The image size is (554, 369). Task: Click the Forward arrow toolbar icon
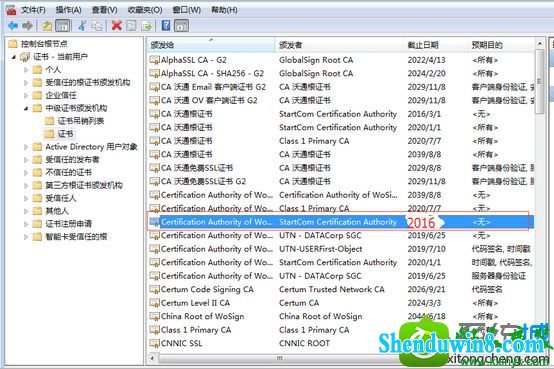[x=28, y=25]
